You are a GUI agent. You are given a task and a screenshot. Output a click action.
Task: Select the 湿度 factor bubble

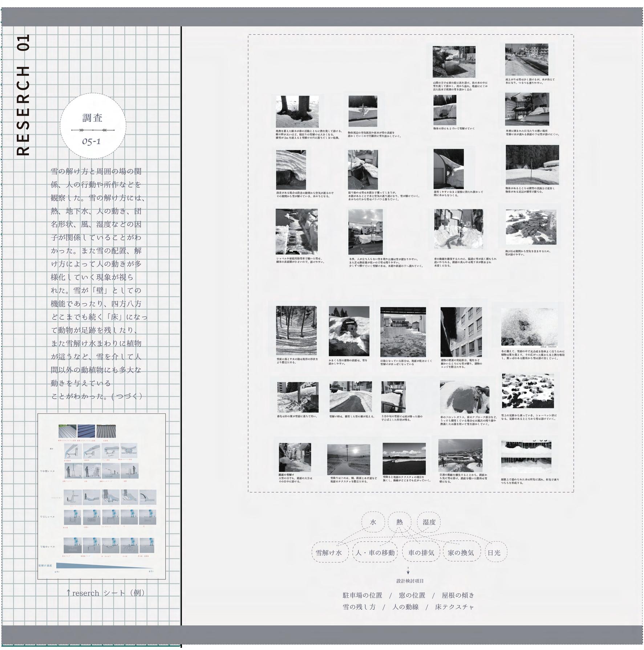tap(429, 522)
